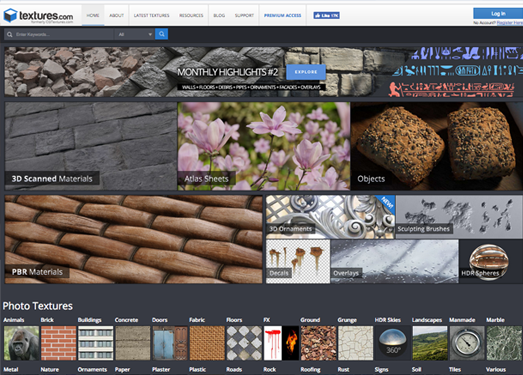Select the FX blood and fire thumbnail
Screen dimensions: 523x375
pos(281,343)
